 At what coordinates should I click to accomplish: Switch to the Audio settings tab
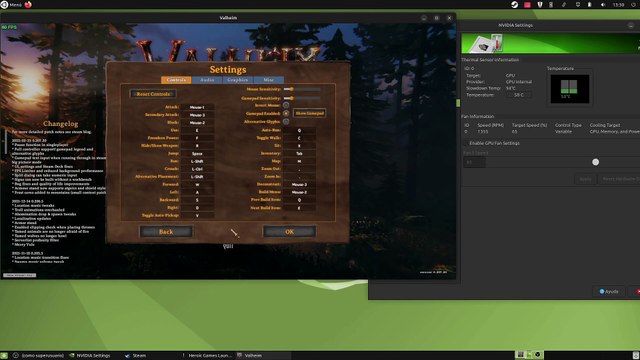point(207,80)
